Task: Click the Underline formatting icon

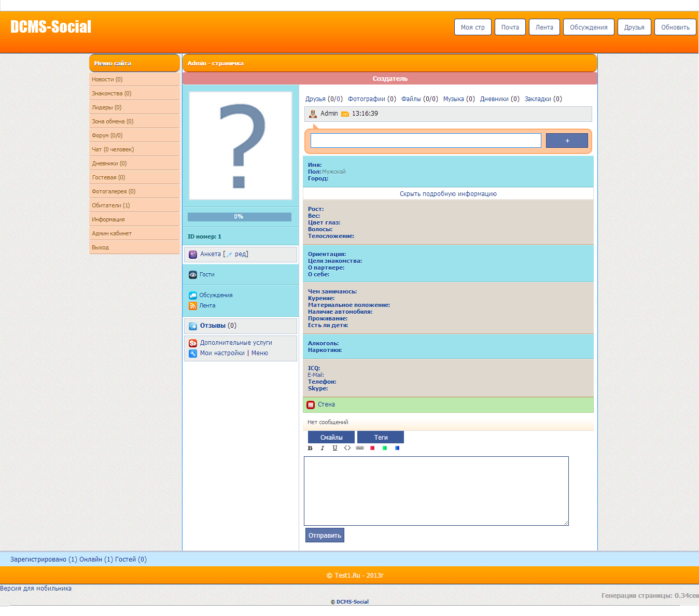Action: [x=335, y=448]
